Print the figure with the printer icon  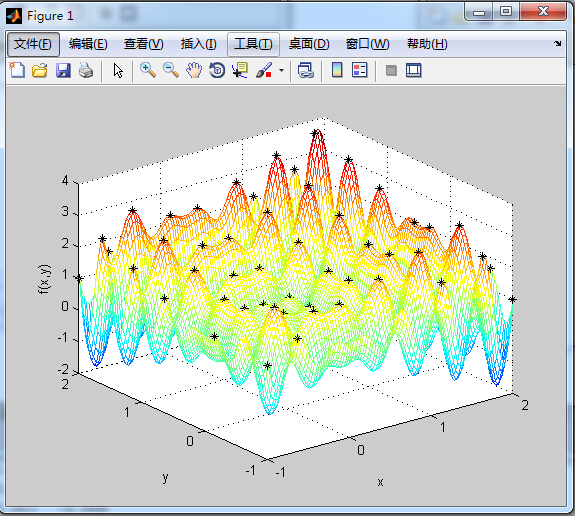tap(86, 70)
